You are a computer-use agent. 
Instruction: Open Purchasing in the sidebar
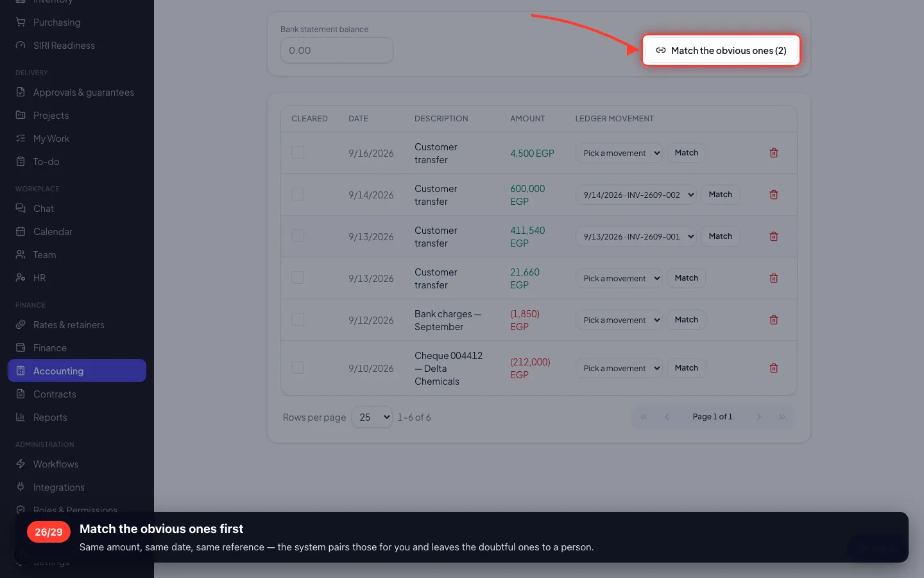click(x=77, y=22)
